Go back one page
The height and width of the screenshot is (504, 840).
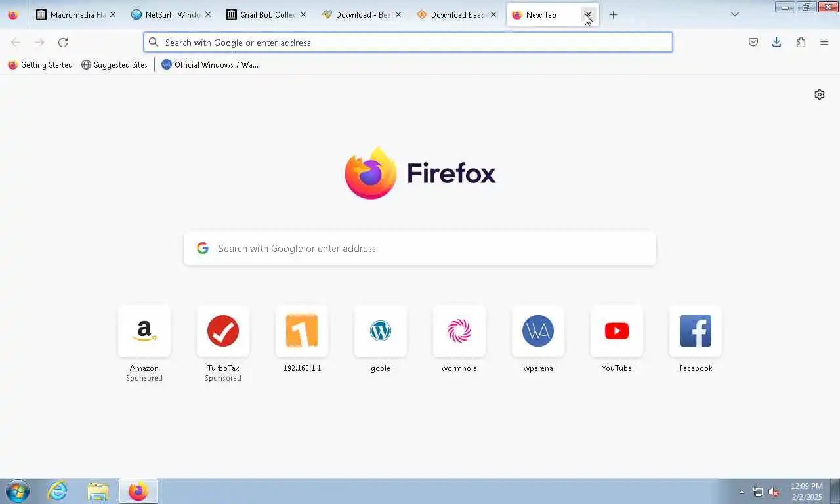[16, 43]
